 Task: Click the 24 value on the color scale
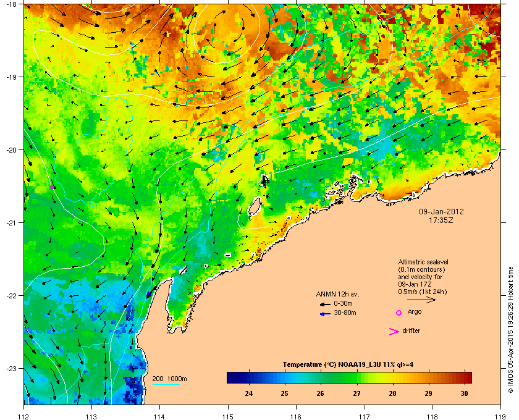click(248, 393)
